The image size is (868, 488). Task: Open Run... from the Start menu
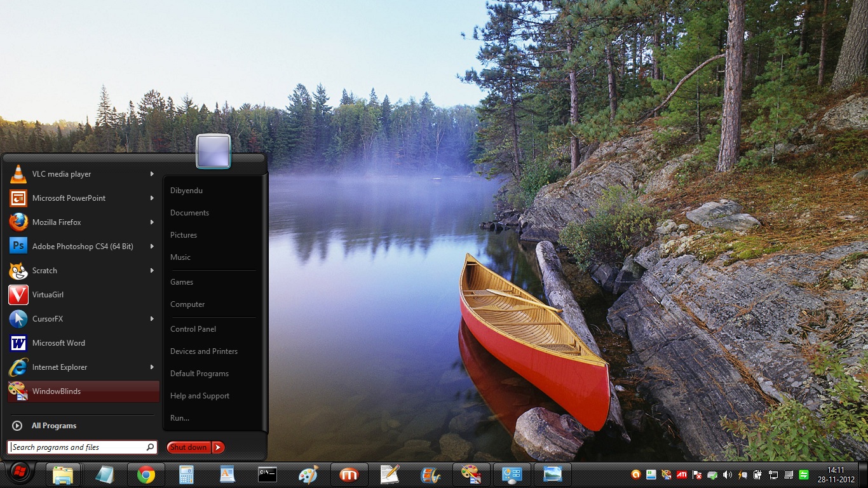(x=179, y=417)
